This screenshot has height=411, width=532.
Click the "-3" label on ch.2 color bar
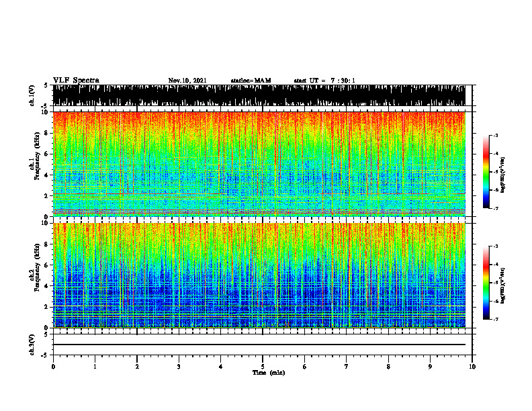pos(496,246)
